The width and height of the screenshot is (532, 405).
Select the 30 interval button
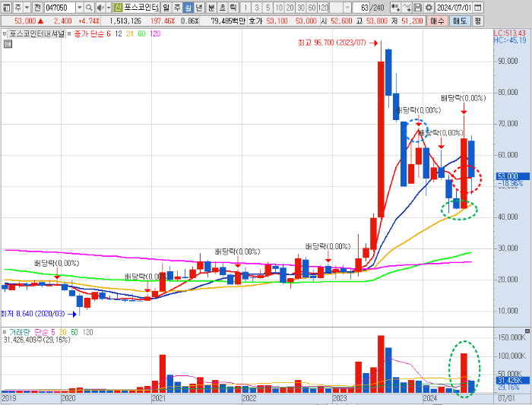(301, 7)
